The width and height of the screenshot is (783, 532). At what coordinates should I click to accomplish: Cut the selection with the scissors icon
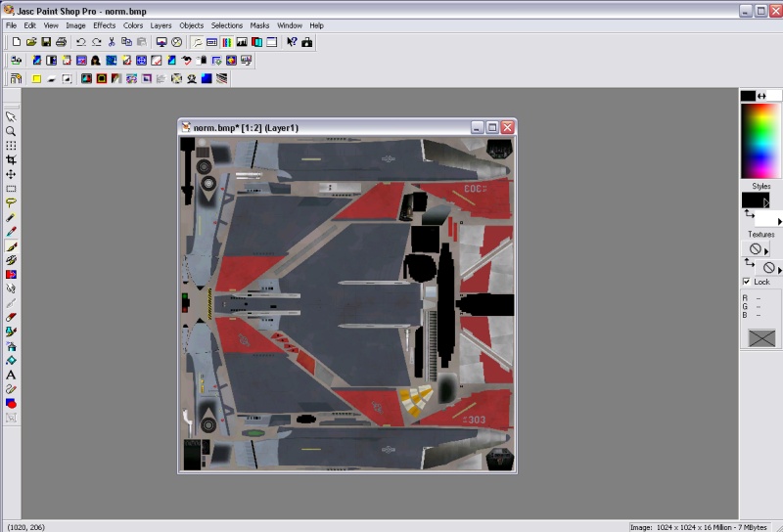[112, 42]
